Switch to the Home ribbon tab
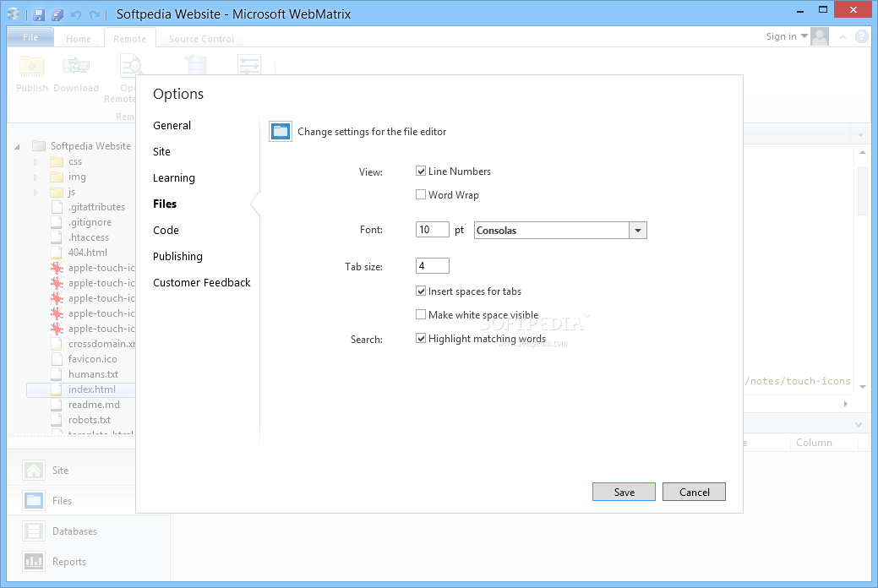The height and width of the screenshot is (588, 878). [x=79, y=39]
